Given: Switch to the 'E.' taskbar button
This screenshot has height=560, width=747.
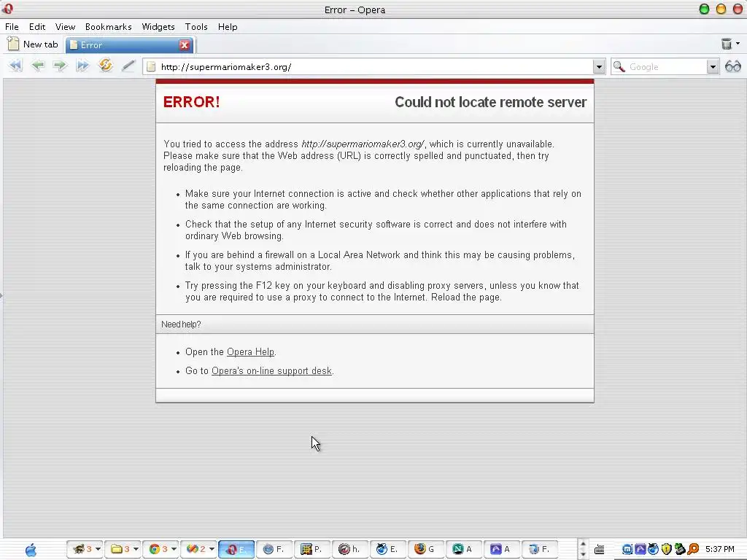Looking at the screenshot, I should pyautogui.click(x=388, y=549).
